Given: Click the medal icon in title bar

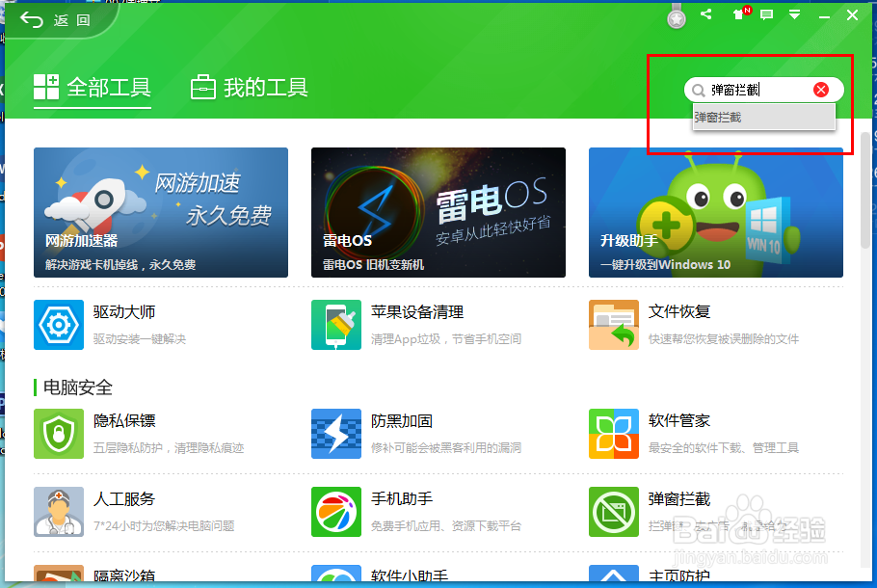Looking at the screenshot, I should (677, 16).
